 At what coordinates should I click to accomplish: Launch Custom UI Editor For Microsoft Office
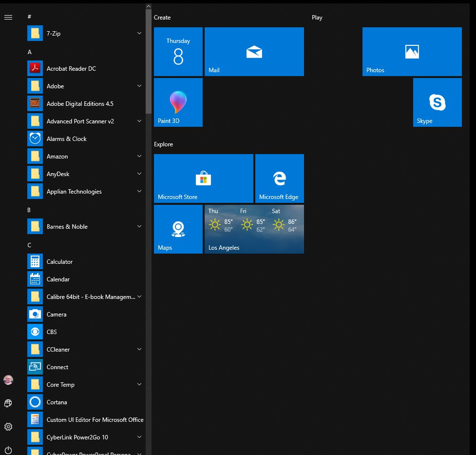click(x=85, y=420)
